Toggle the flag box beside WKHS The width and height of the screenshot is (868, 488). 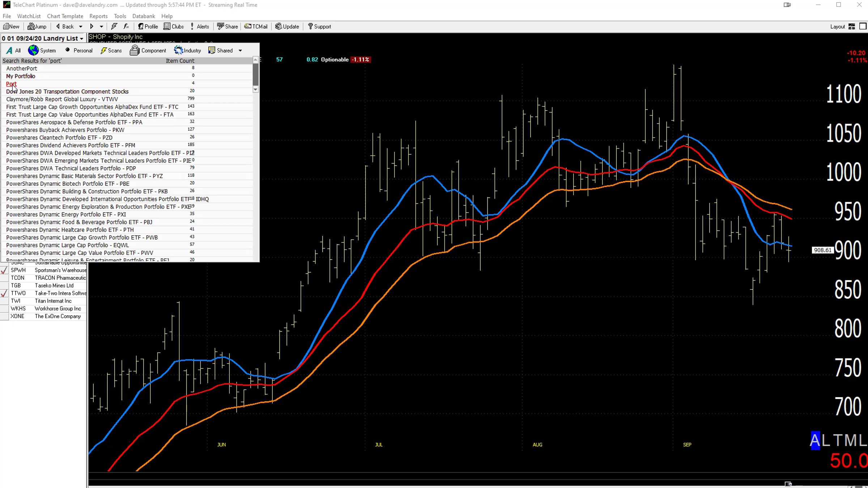pos(4,309)
